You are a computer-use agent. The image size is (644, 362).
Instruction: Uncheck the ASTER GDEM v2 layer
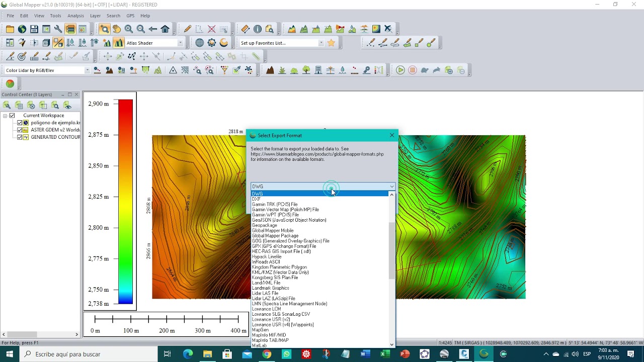coord(20,130)
